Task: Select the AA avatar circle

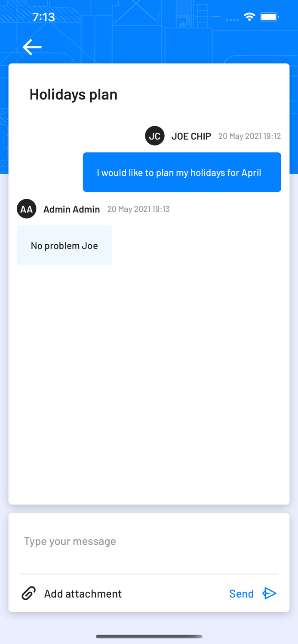Action: click(x=27, y=209)
